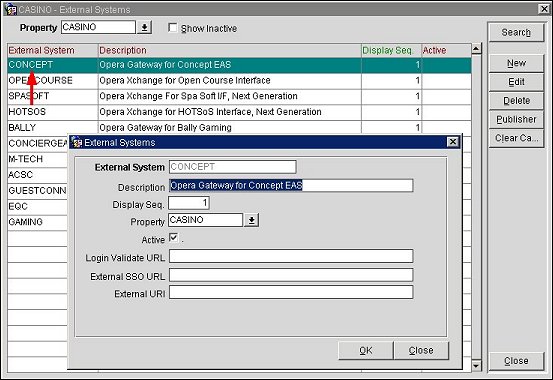Select the HOTSOS row

coord(239,112)
